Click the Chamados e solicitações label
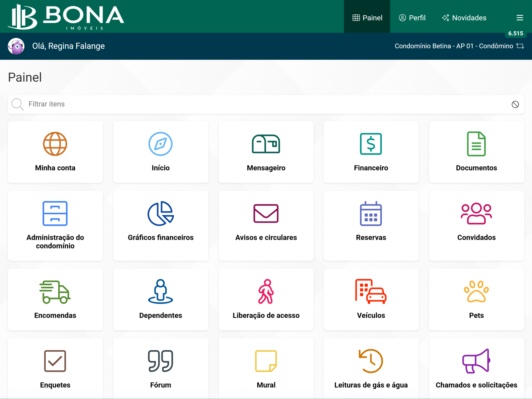Viewport: 532px width, 399px height. [476, 385]
